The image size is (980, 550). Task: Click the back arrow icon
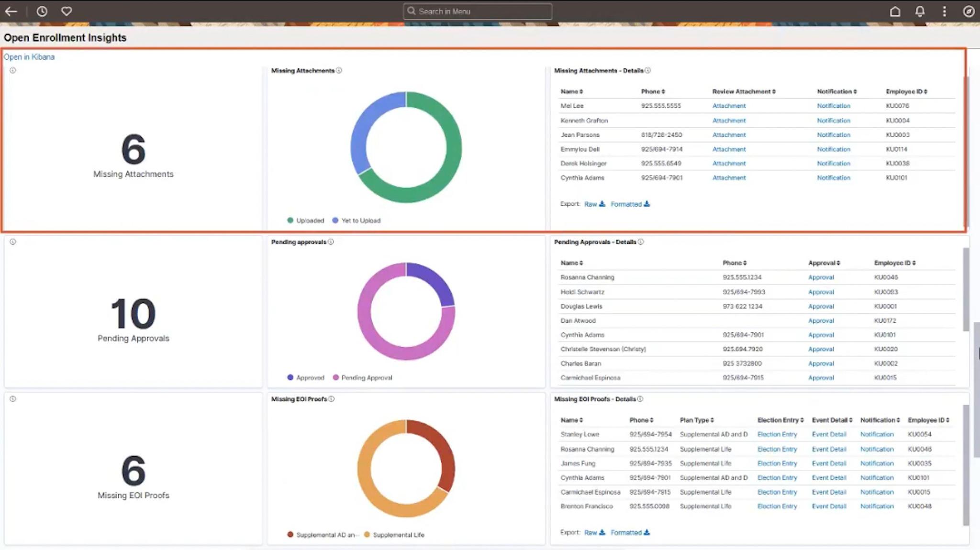click(x=11, y=11)
